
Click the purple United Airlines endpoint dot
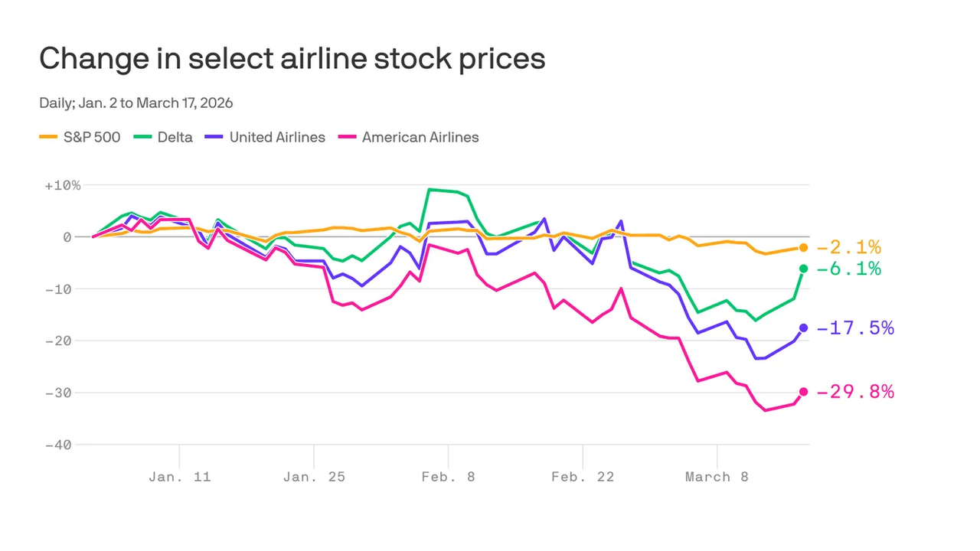[803, 328]
